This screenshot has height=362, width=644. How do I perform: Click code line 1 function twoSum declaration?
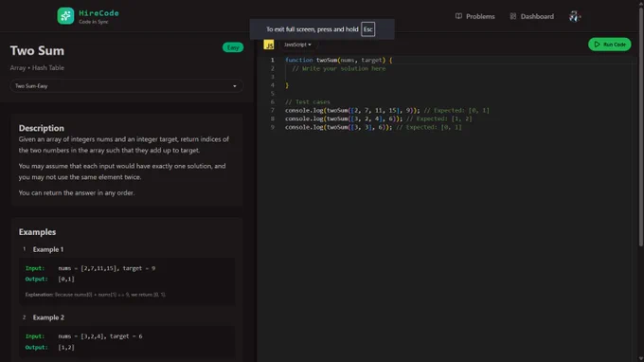click(x=338, y=60)
